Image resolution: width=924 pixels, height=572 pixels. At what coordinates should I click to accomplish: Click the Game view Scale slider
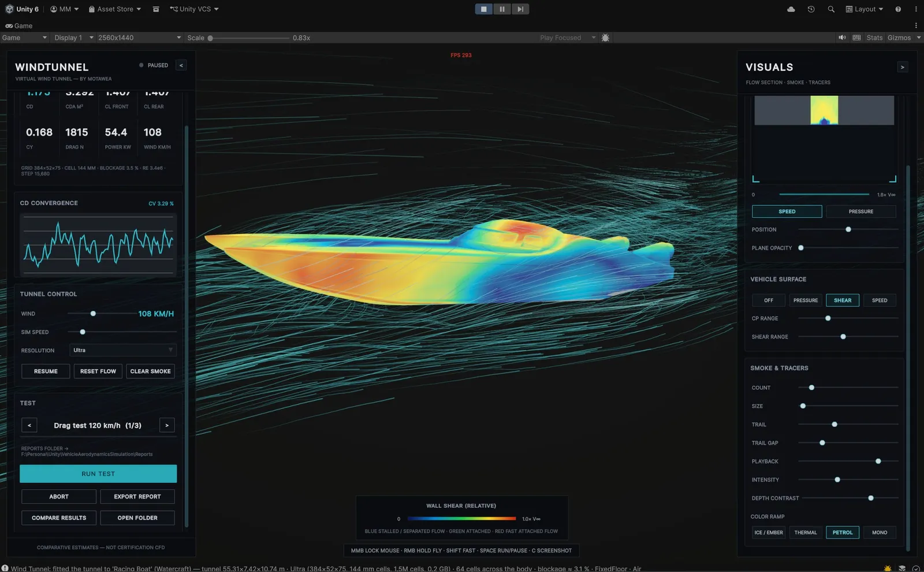click(249, 38)
